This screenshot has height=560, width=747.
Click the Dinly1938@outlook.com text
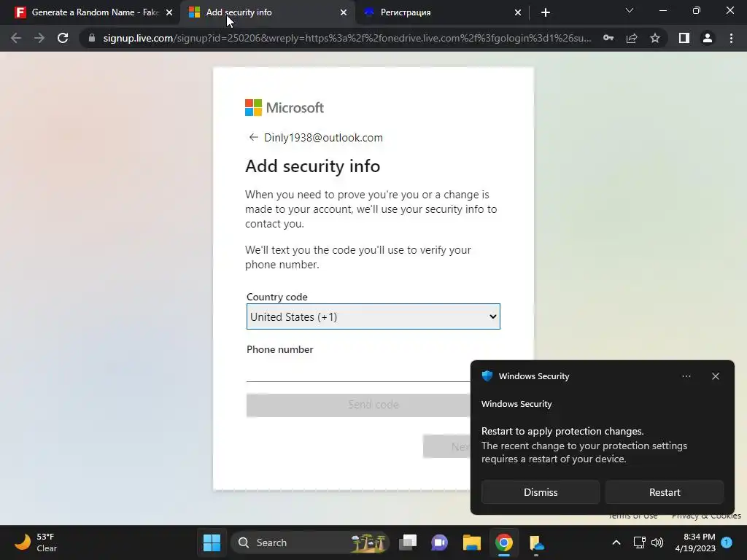click(x=323, y=138)
